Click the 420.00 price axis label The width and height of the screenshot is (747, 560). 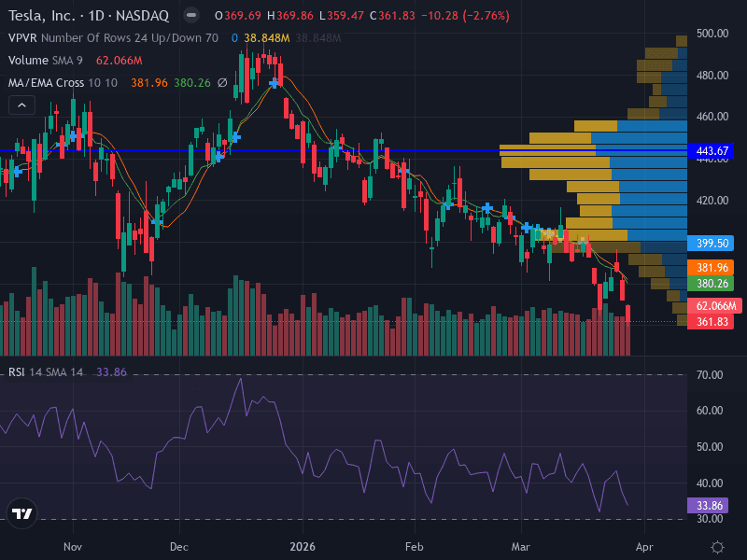click(x=712, y=201)
